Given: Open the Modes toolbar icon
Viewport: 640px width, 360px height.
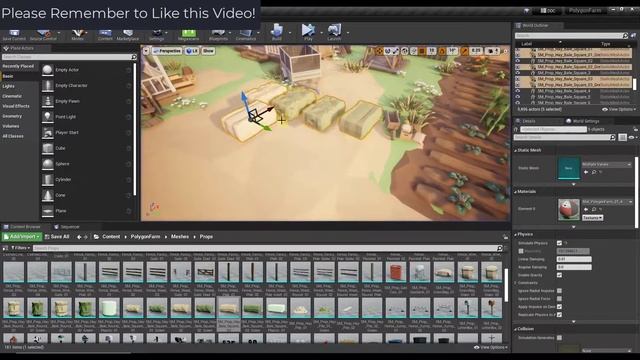Looking at the screenshot, I should [78, 34].
